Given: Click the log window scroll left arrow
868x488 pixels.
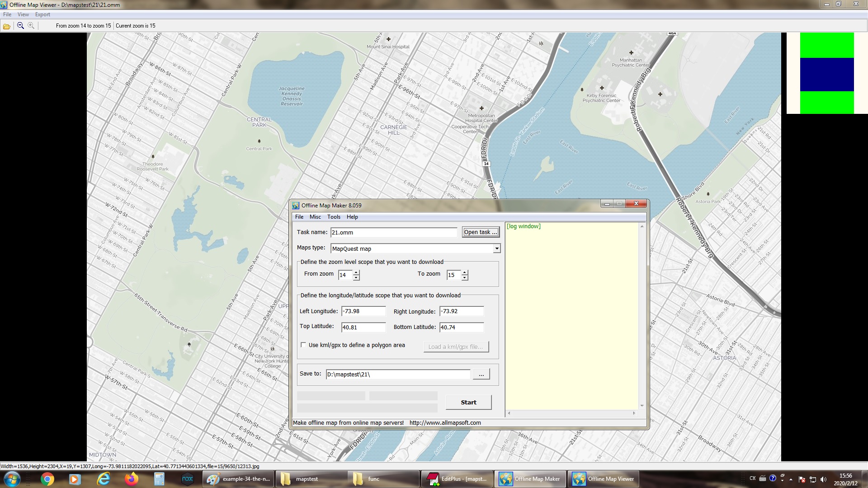Looking at the screenshot, I should pos(509,413).
